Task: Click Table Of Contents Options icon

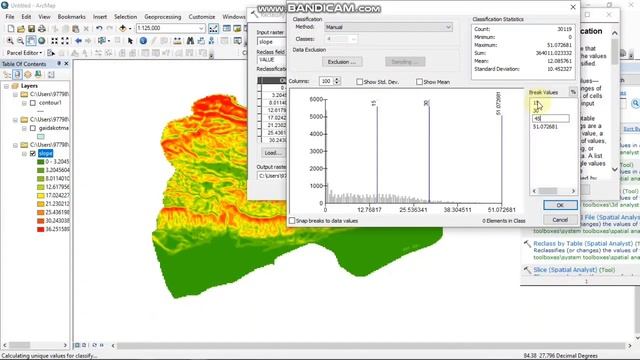Action: point(51,74)
